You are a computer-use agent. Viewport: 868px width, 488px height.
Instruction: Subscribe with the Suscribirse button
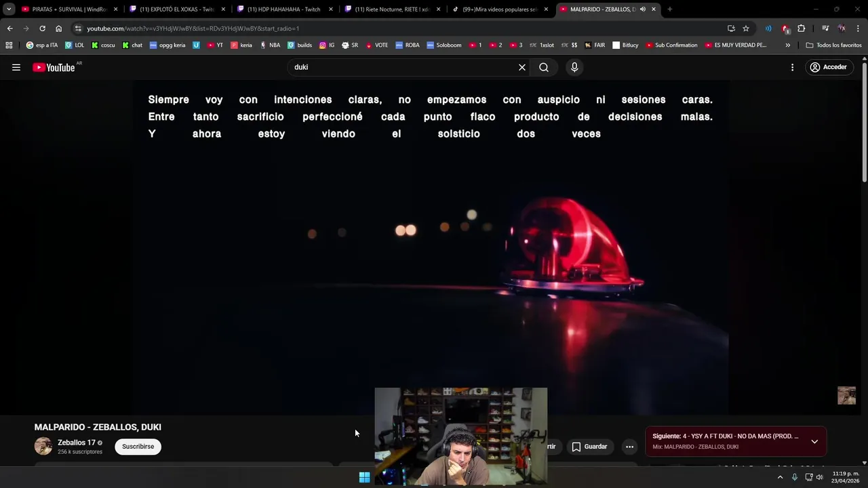coord(138,447)
